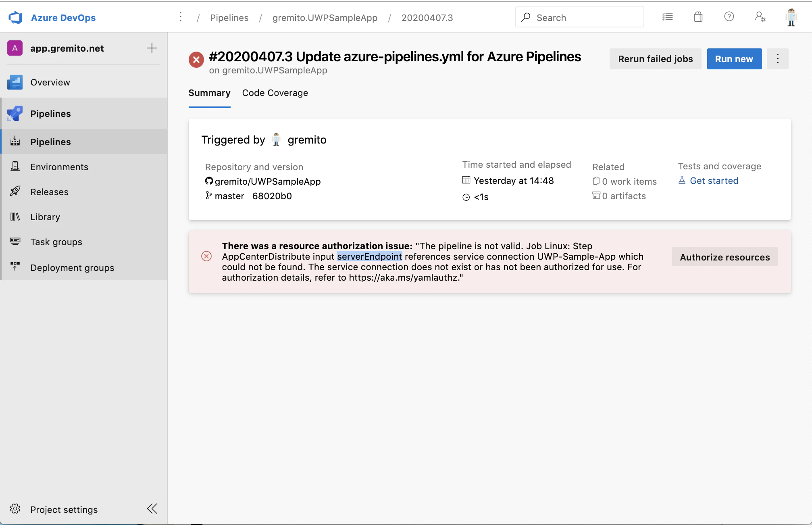This screenshot has width=812, height=525.
Task: Open the breadcrumb more-options vertical dots
Action: pyautogui.click(x=181, y=17)
